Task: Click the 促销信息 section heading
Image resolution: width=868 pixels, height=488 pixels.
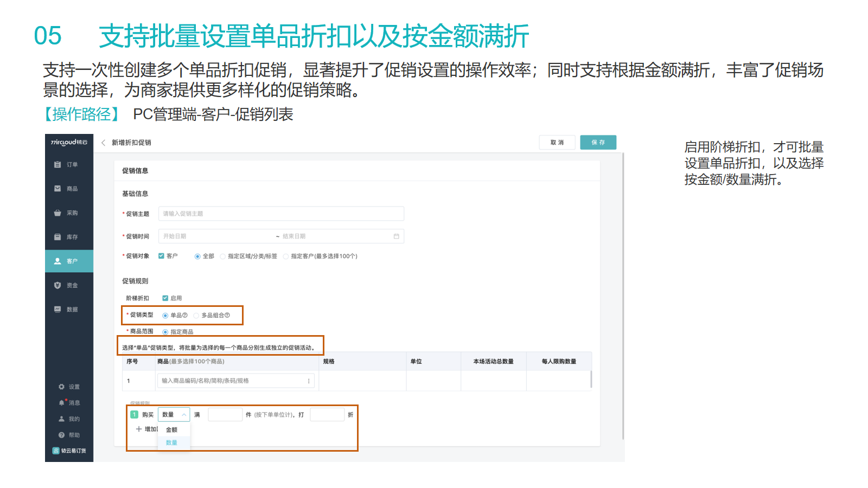Action: pyautogui.click(x=135, y=171)
